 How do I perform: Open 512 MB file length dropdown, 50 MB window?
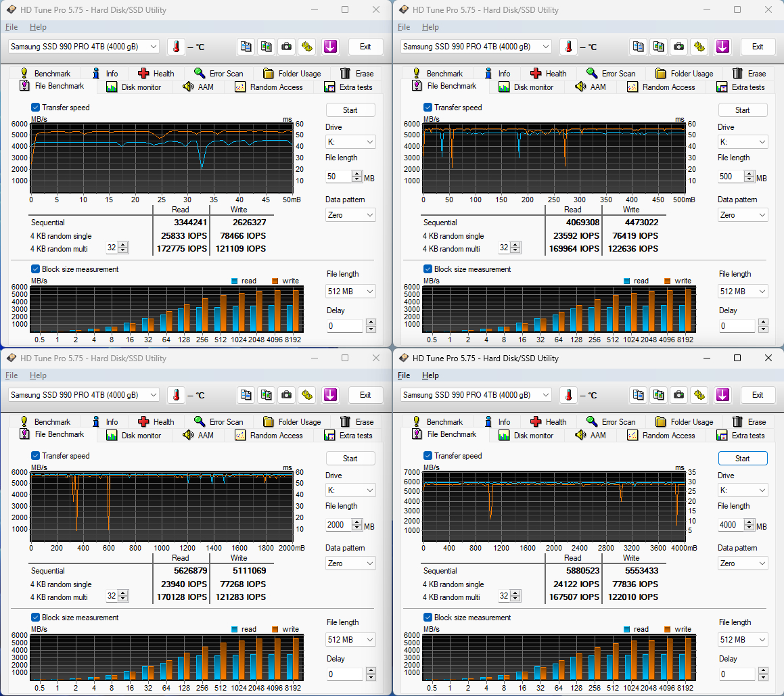(x=350, y=291)
